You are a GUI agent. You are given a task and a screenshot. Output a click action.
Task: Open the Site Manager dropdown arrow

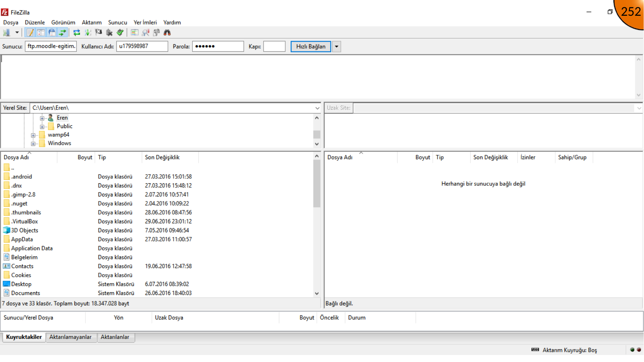[17, 33]
